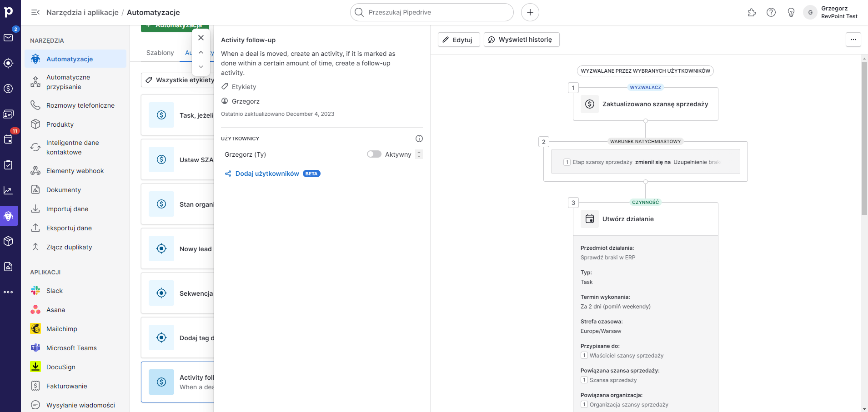Open the stepper arrows next to Aktywny
The image size is (868, 412).
click(419, 154)
